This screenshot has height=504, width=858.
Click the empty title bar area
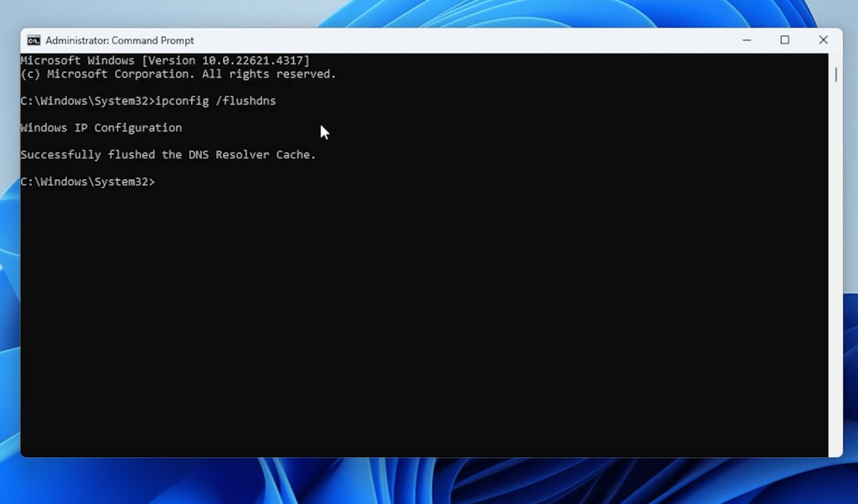pyautogui.click(x=461, y=40)
